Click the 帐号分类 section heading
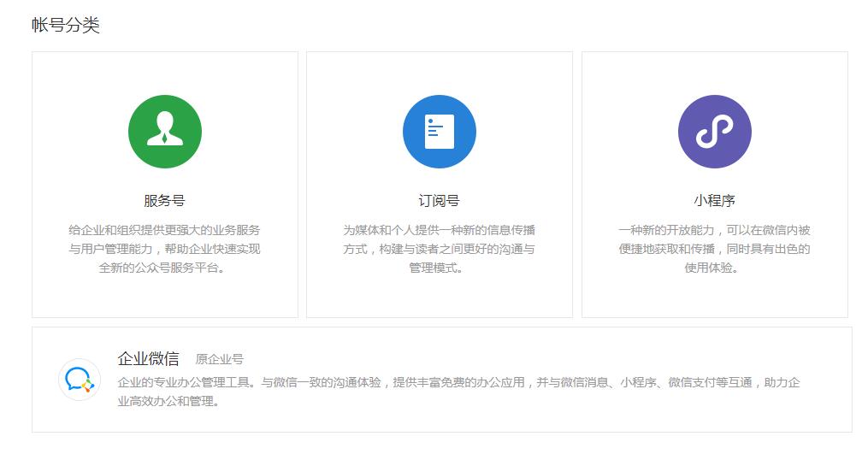 tap(66, 26)
